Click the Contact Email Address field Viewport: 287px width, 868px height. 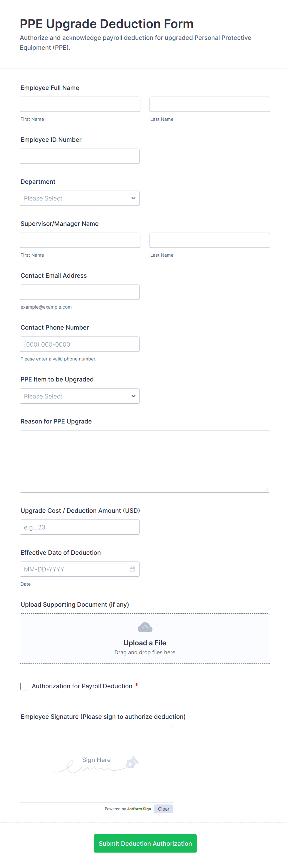click(x=79, y=292)
